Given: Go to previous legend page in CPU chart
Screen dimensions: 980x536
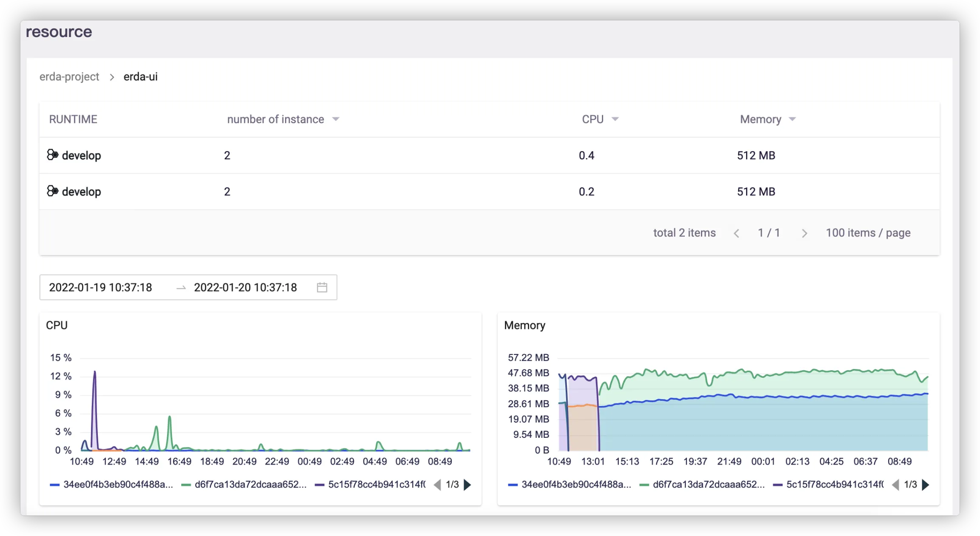Looking at the screenshot, I should (437, 485).
